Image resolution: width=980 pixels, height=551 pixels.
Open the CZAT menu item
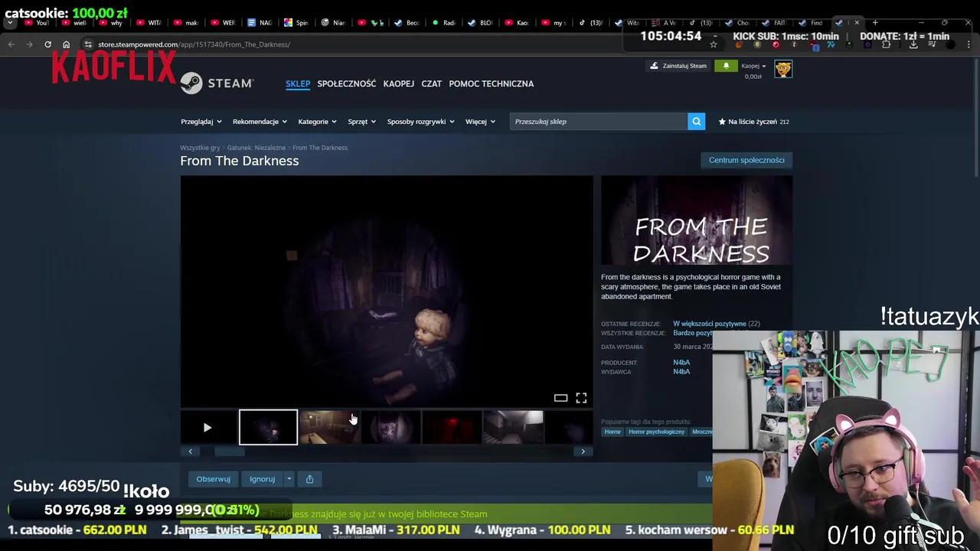pyautogui.click(x=432, y=83)
